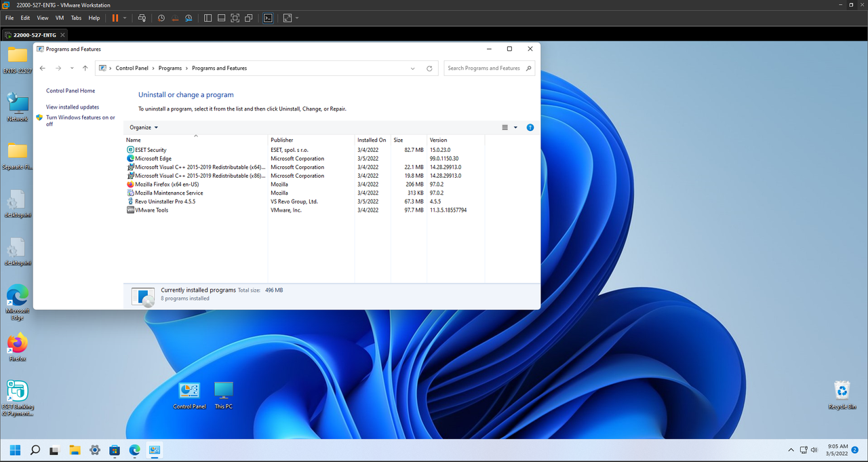Refresh the Programs and Features list

pyautogui.click(x=429, y=69)
